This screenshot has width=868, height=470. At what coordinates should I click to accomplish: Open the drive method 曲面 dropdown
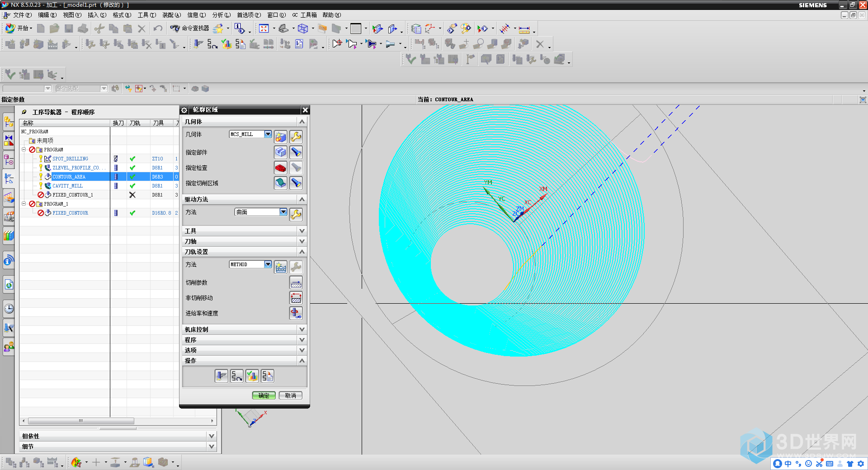(x=283, y=212)
